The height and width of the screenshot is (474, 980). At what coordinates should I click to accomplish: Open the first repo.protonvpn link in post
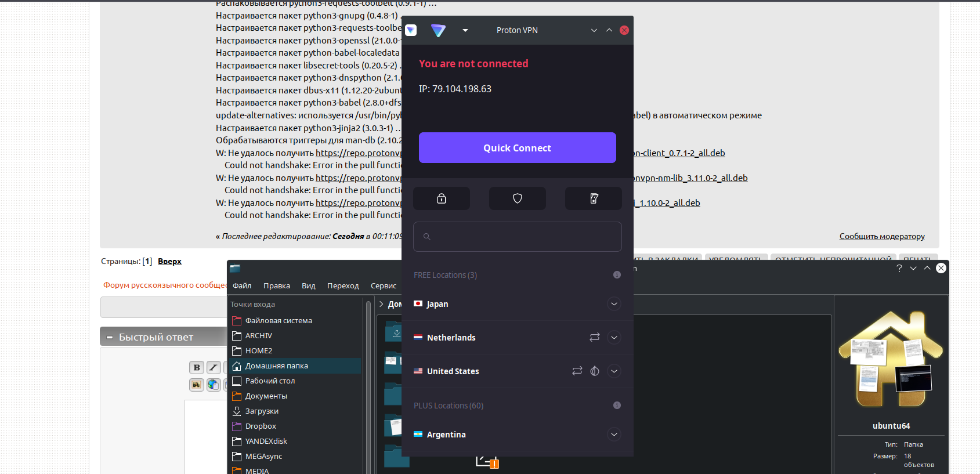pos(359,153)
